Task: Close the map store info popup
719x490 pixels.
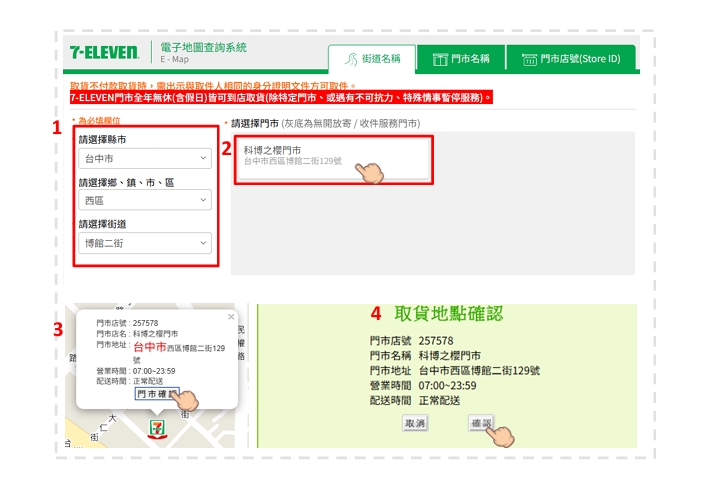Action: (x=231, y=316)
